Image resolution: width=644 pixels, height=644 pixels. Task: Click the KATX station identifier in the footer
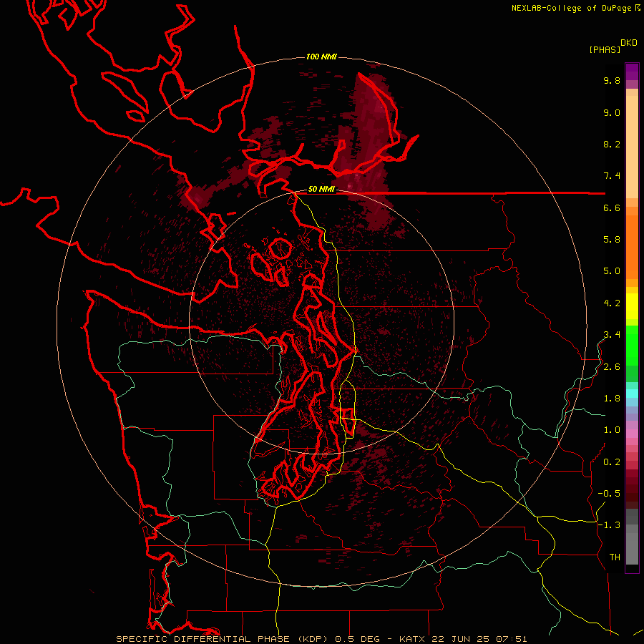point(414,639)
